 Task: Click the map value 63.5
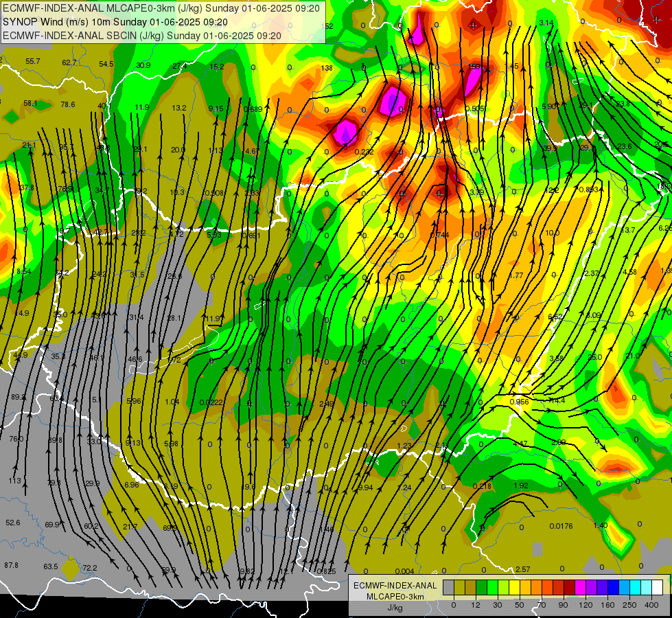coord(51,566)
